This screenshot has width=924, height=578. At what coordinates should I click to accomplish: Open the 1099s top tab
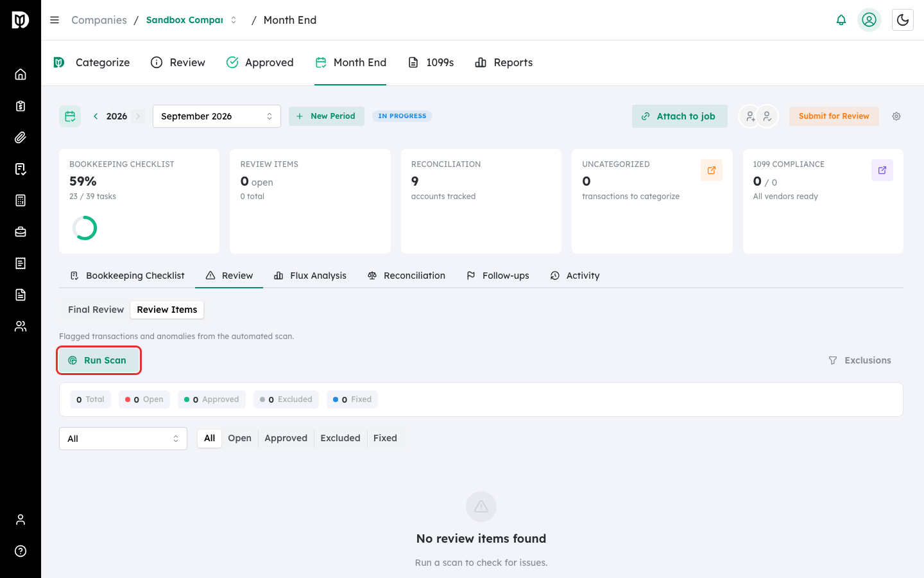point(431,62)
